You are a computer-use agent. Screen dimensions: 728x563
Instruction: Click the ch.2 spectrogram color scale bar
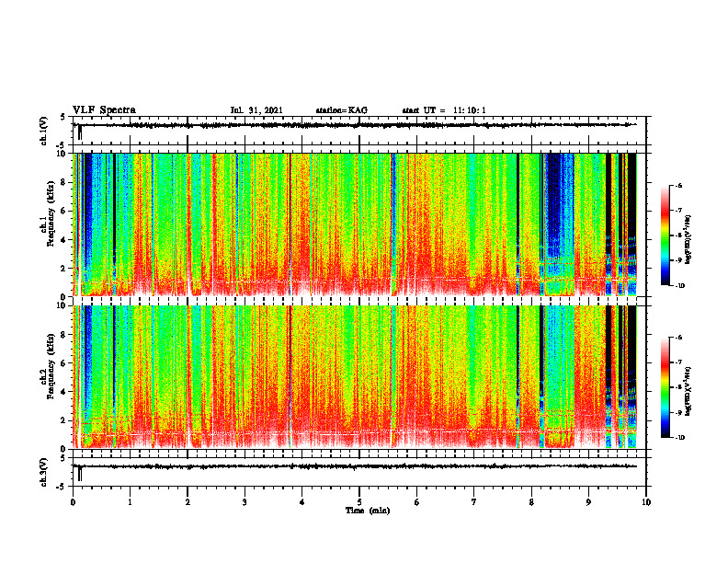tap(665, 387)
